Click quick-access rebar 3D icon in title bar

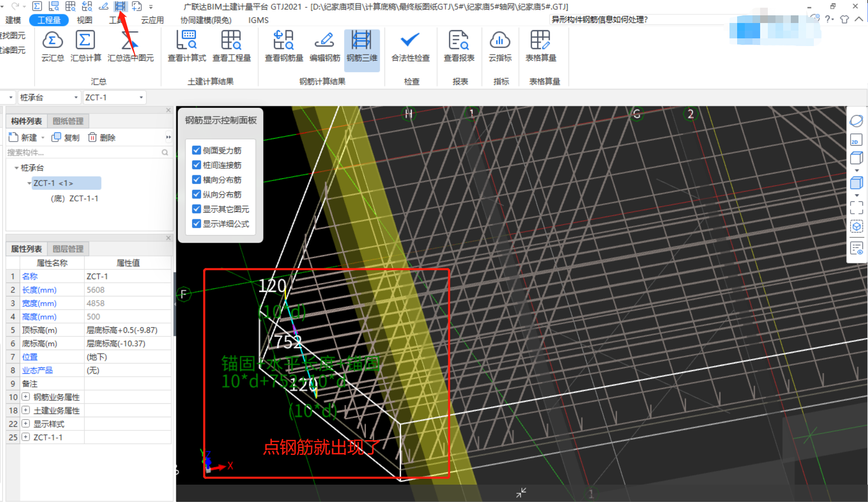pos(120,6)
